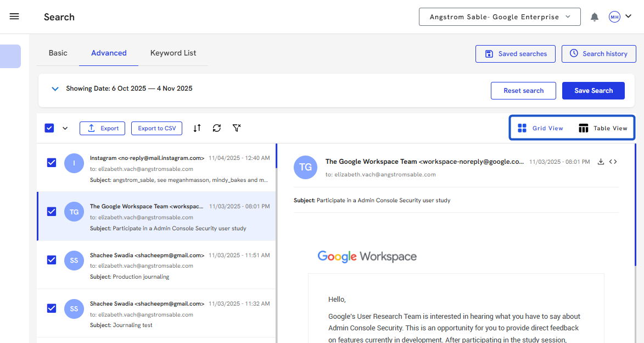This screenshot has width=644, height=343.
Task: Switch to Table View
Action: [602, 128]
